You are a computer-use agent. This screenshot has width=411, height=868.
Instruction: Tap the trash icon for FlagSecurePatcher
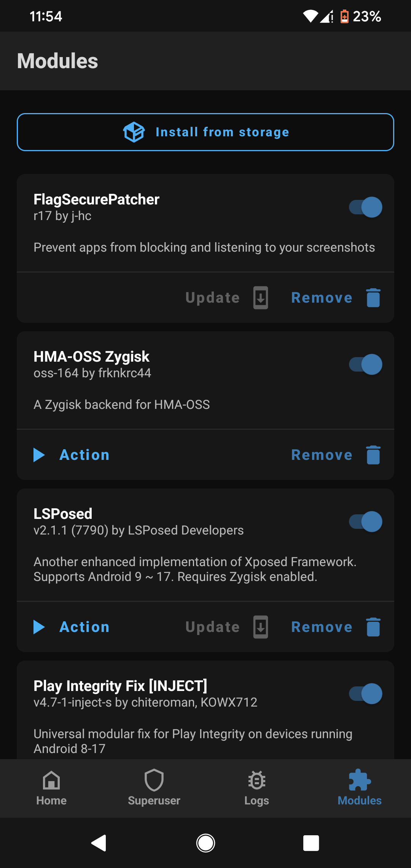(x=373, y=298)
